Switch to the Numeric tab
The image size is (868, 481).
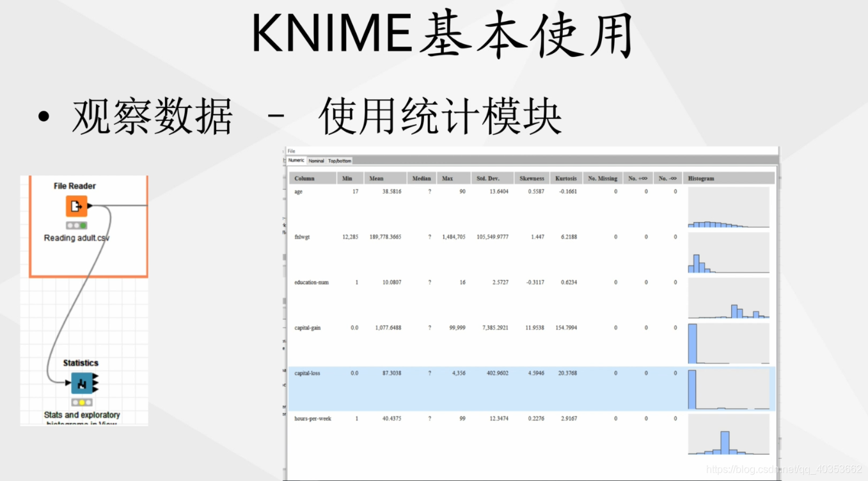point(296,161)
